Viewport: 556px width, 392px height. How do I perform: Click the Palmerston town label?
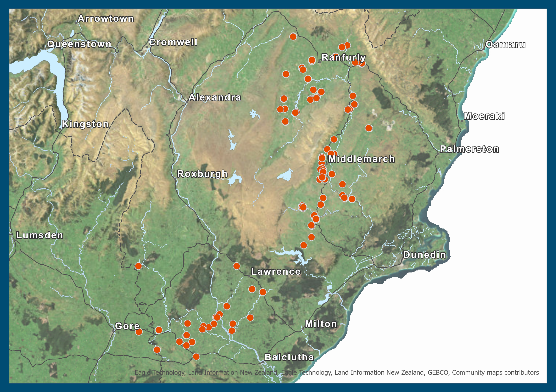pos(469,149)
